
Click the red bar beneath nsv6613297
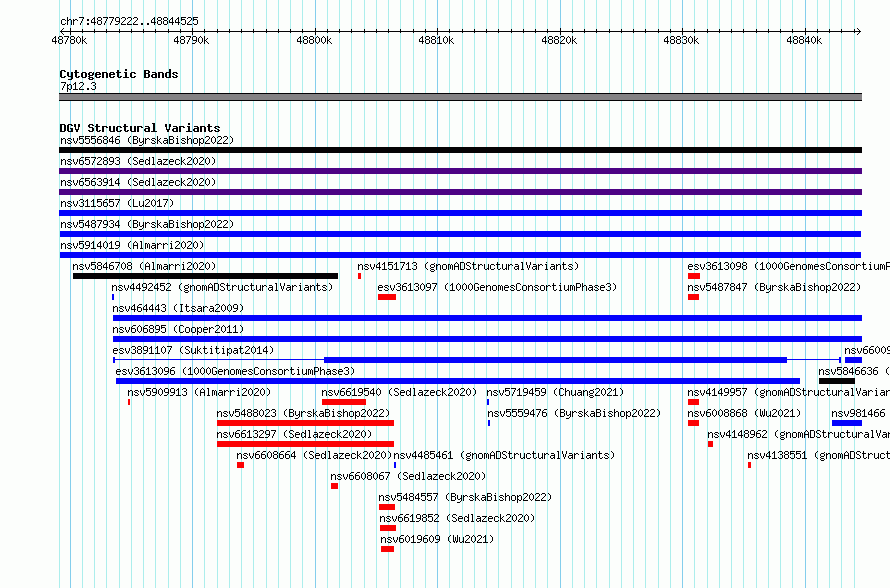click(x=305, y=444)
